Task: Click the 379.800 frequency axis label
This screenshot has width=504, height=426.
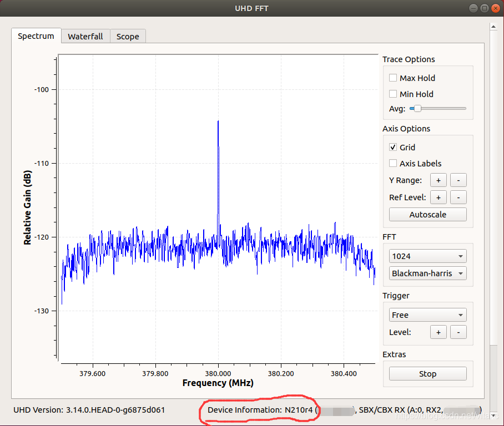Action: coord(155,374)
